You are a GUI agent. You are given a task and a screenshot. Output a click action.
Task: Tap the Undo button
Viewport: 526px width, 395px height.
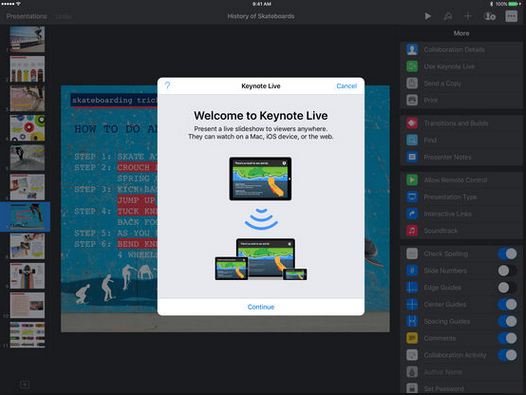pos(63,16)
